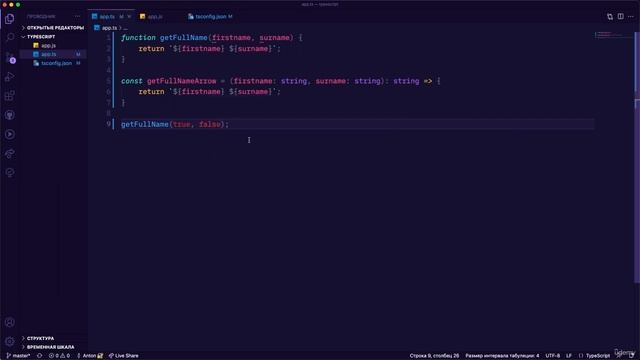Expand the Структура outline section
This screenshot has height=360, width=640.
pyautogui.click(x=53, y=338)
